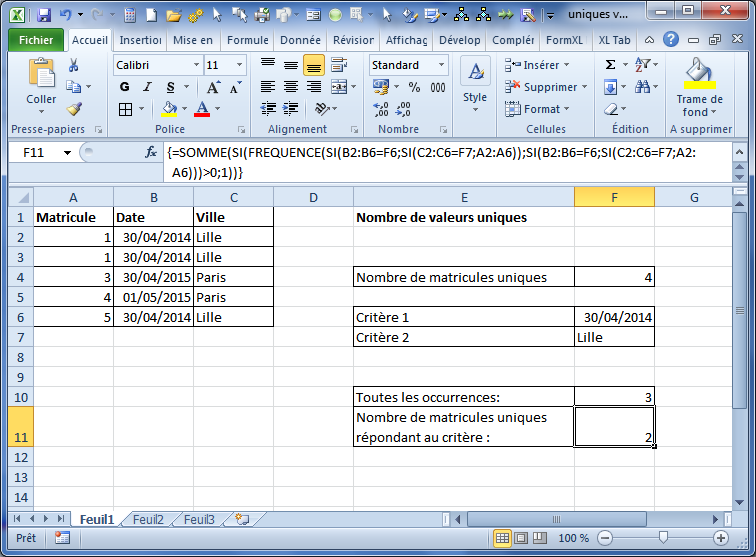
Task: Paste using the Coller clipboard icon
Action: 41,72
